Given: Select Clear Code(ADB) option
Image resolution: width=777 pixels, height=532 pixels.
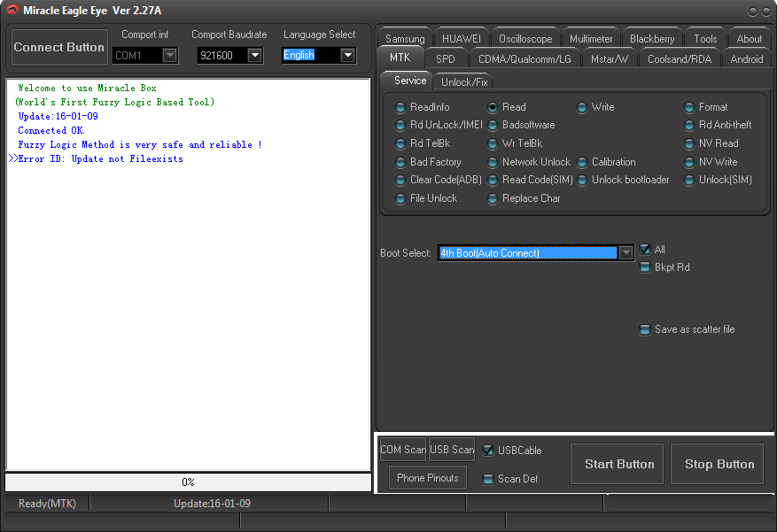Looking at the screenshot, I should [439, 180].
